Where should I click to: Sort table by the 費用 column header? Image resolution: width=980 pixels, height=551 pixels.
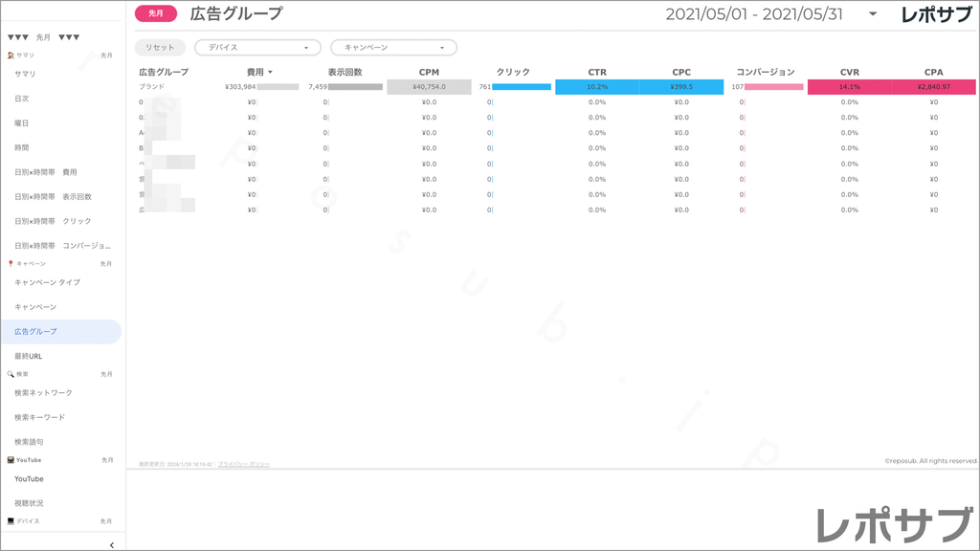[x=254, y=72]
